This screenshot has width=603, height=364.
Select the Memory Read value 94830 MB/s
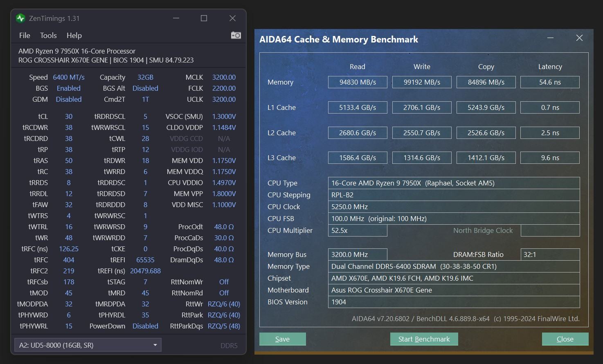coord(358,82)
